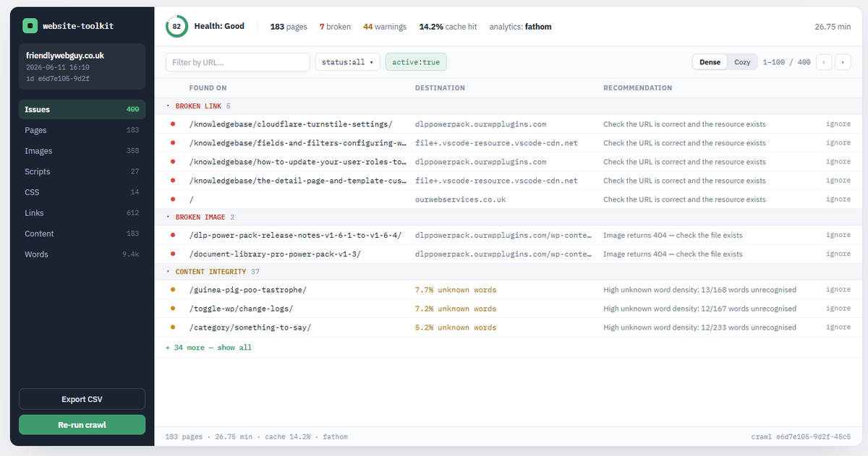Screen dimensions: 868x456
Task: Click the website-toolkit logo icon
Action: 29,26
